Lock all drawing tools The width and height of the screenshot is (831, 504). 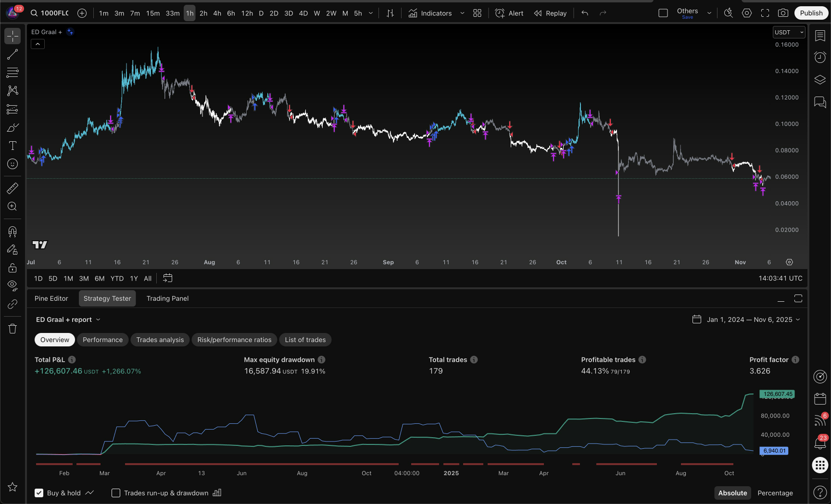point(13,268)
